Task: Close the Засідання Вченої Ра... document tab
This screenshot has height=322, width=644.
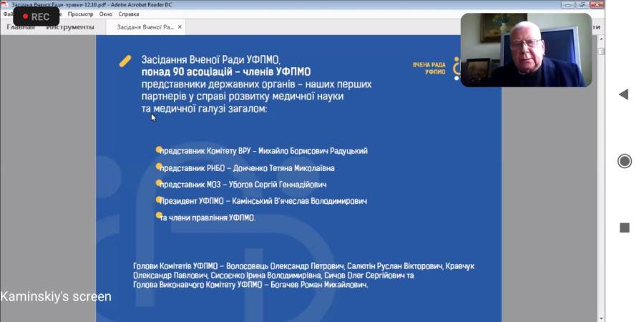Action: pyautogui.click(x=180, y=27)
